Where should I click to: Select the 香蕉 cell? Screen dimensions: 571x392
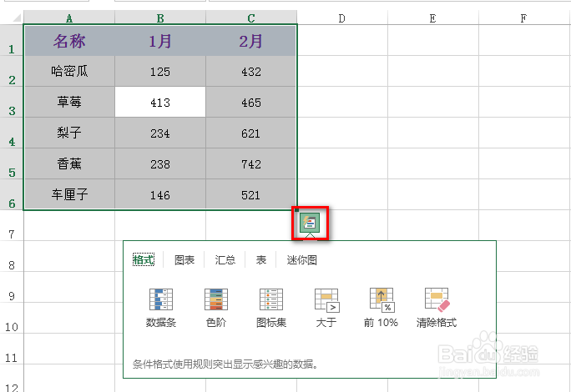pyautogui.click(x=69, y=163)
